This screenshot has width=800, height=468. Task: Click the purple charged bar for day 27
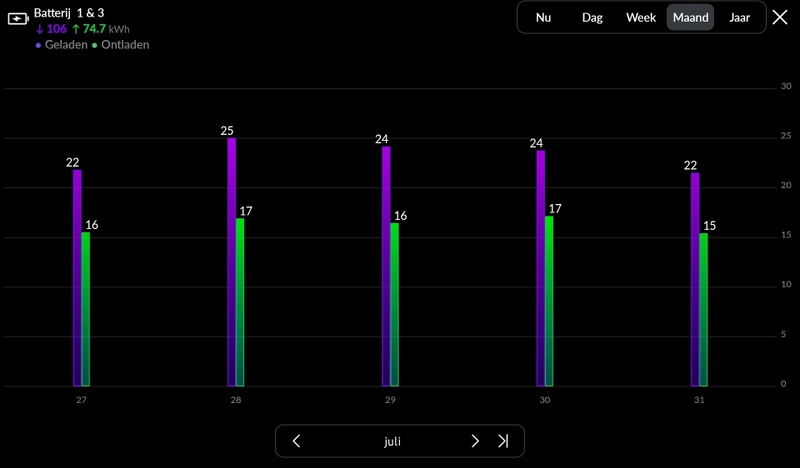click(x=77, y=278)
